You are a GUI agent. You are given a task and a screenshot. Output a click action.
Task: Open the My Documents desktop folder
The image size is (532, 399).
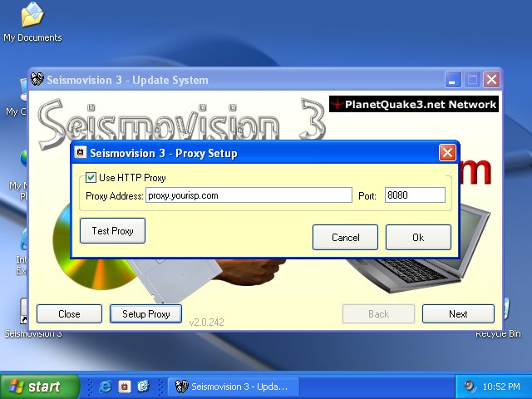tap(32, 17)
